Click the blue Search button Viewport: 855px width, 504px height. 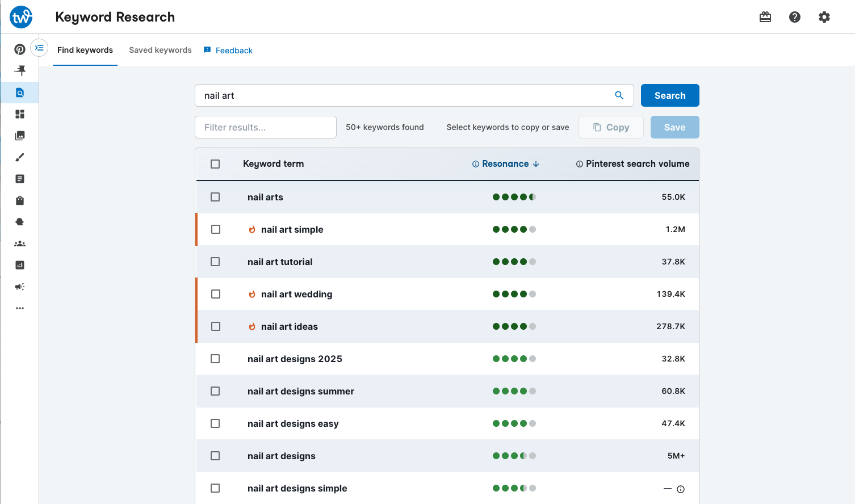(670, 95)
